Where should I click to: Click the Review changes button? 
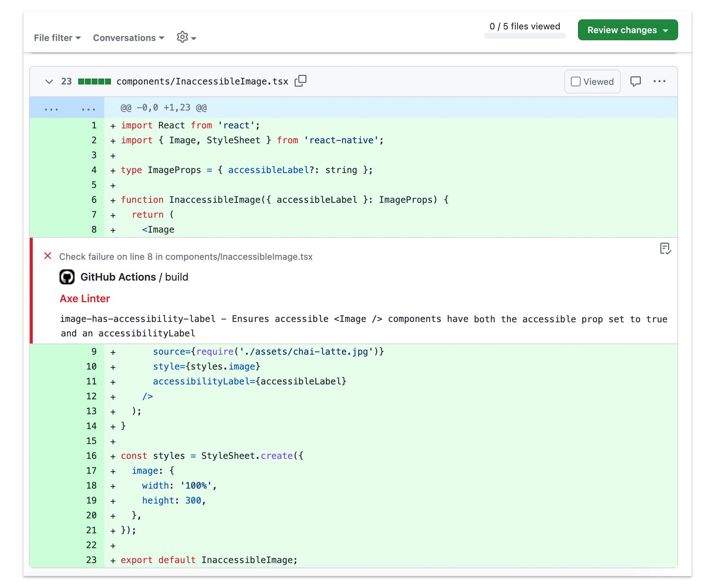pos(627,30)
